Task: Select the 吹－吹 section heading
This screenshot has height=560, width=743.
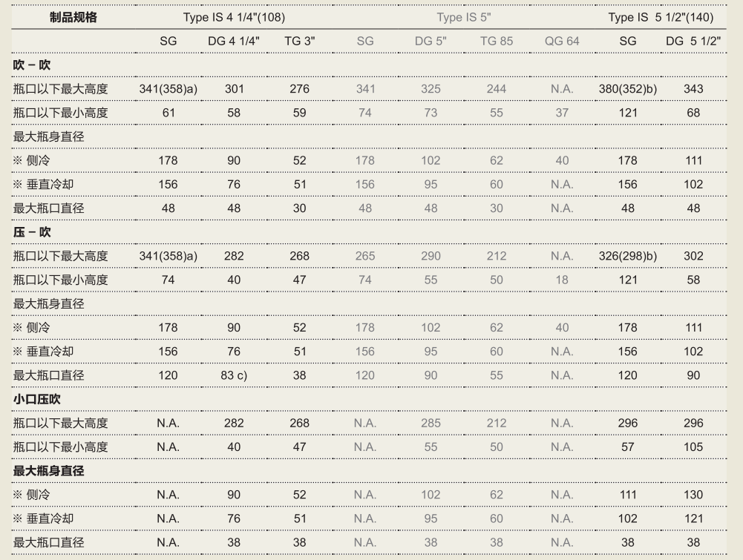Action: coord(32,65)
